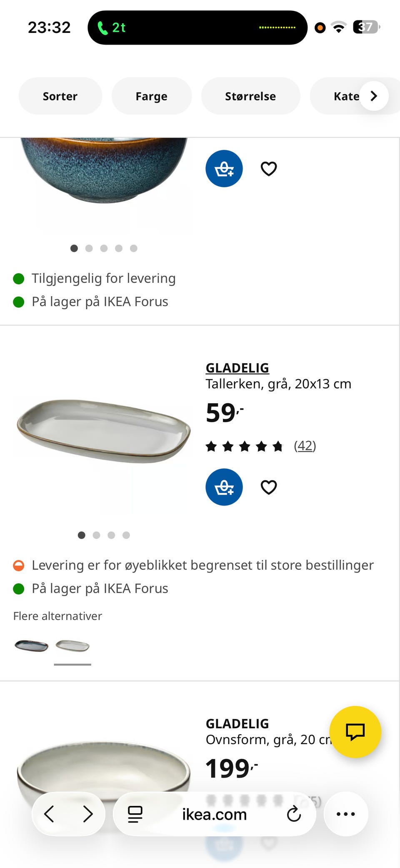Select the light grey plate variant
This screenshot has width=400, height=868.
[72, 647]
